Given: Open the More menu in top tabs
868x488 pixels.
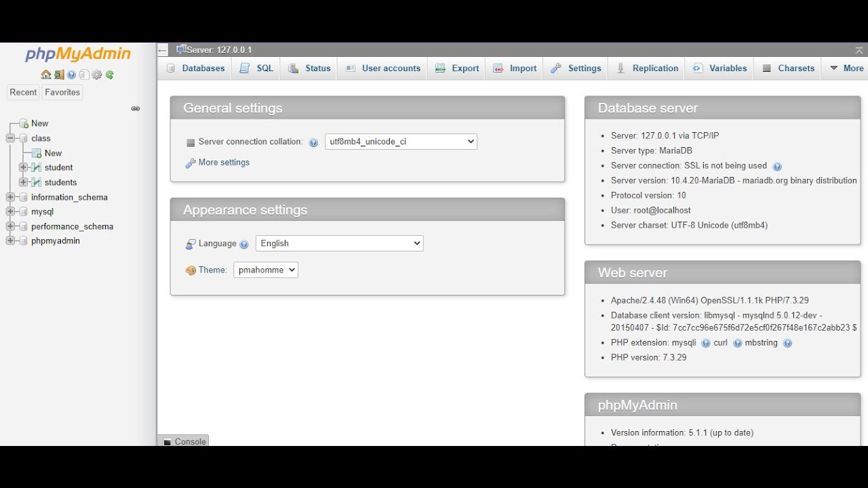Looking at the screenshot, I should (x=846, y=68).
